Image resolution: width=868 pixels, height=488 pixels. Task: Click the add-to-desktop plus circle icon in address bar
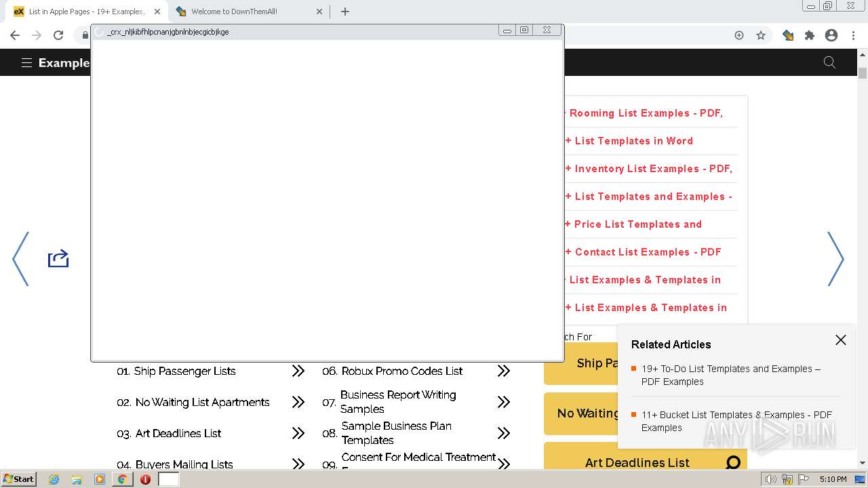point(739,35)
